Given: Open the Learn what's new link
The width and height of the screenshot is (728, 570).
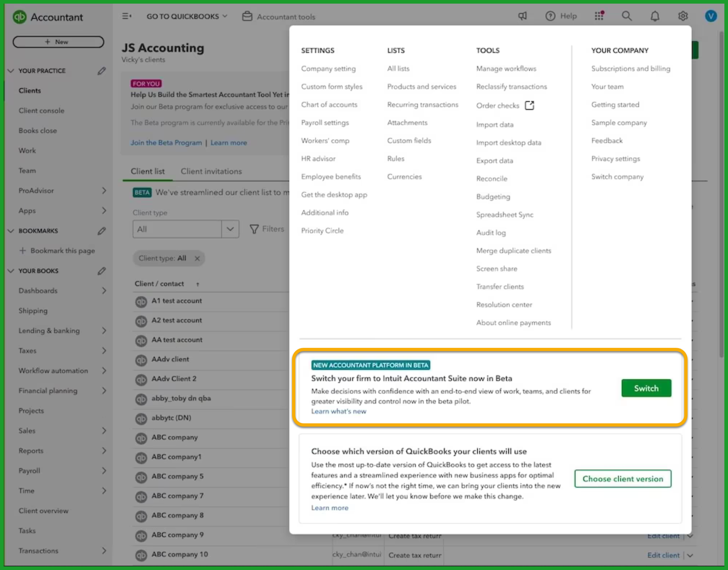Looking at the screenshot, I should (x=338, y=411).
